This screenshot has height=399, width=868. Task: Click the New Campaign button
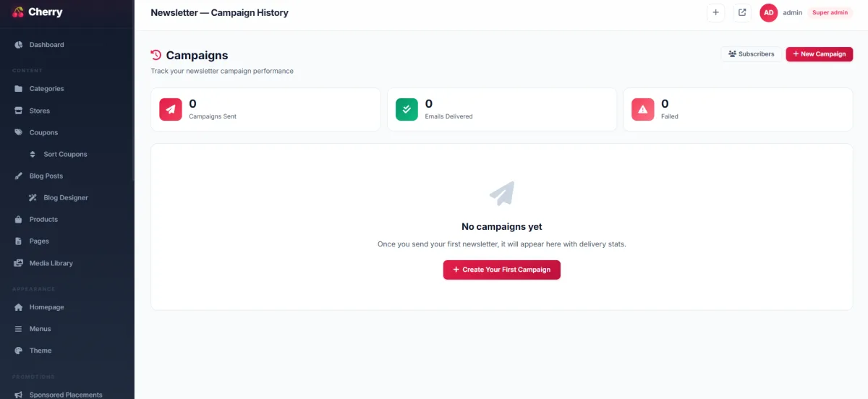tap(820, 54)
